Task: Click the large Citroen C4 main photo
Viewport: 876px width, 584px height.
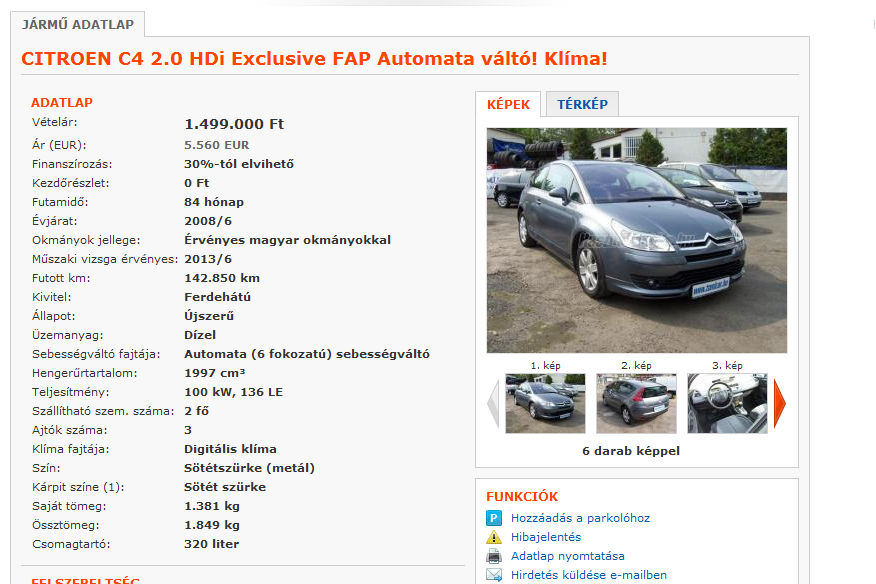Action: [637, 240]
